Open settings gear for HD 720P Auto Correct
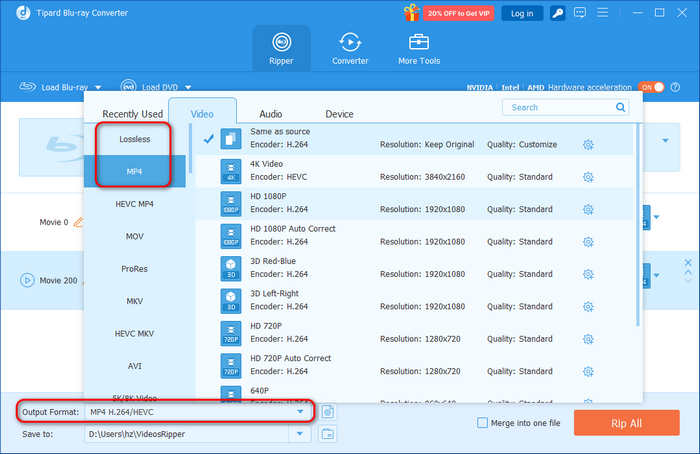 pyautogui.click(x=588, y=371)
